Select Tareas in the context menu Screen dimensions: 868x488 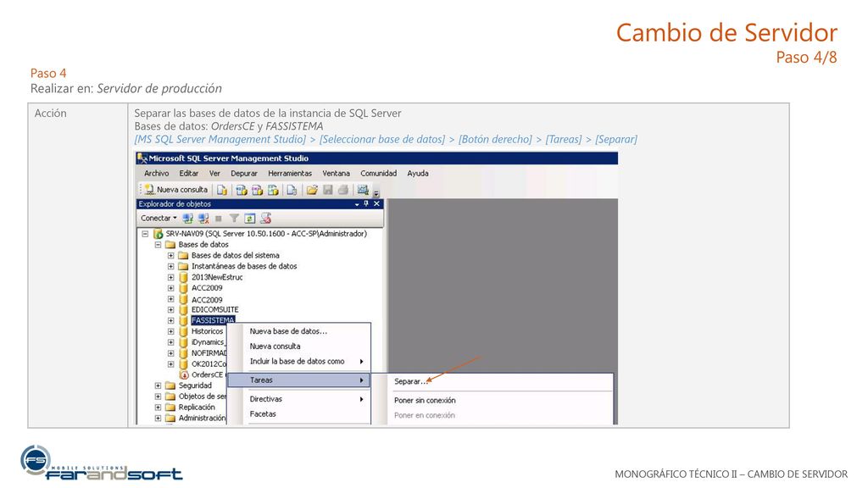(x=299, y=380)
